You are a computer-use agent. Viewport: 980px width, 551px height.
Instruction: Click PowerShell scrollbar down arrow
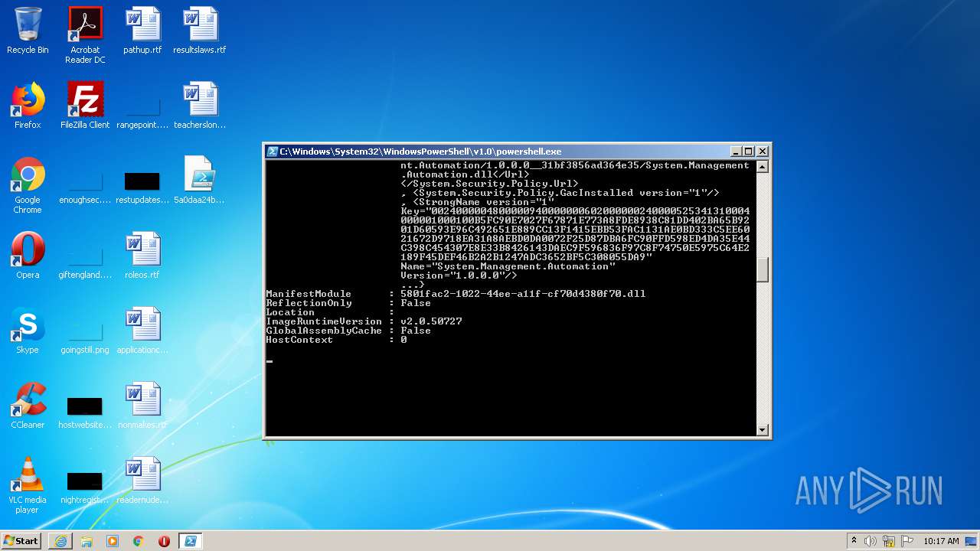762,430
